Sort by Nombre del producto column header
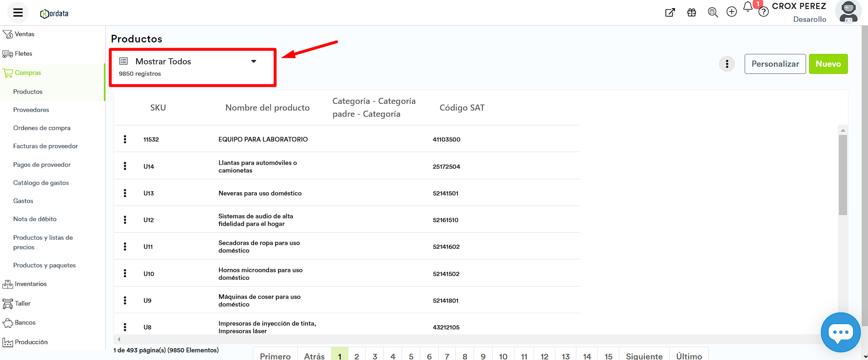 point(267,108)
